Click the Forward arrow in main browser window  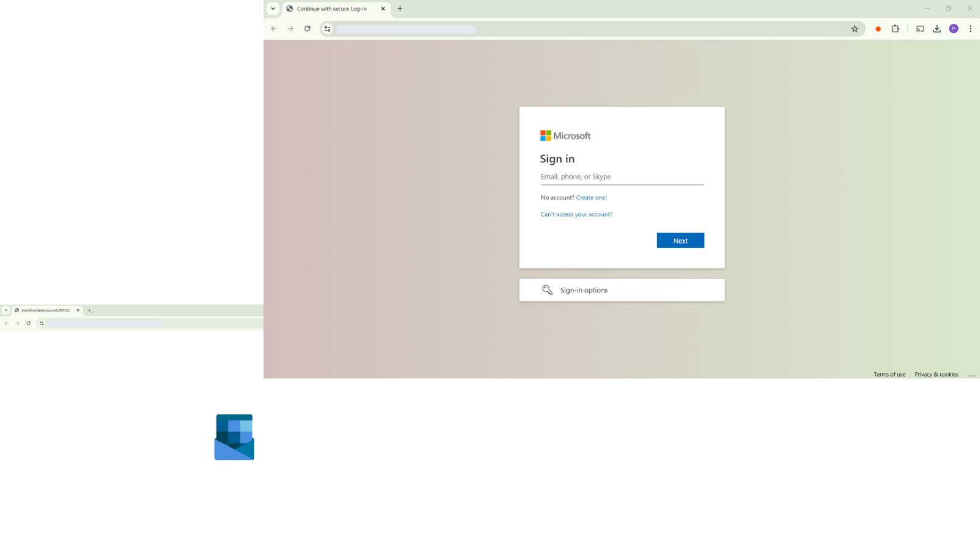[x=290, y=29]
